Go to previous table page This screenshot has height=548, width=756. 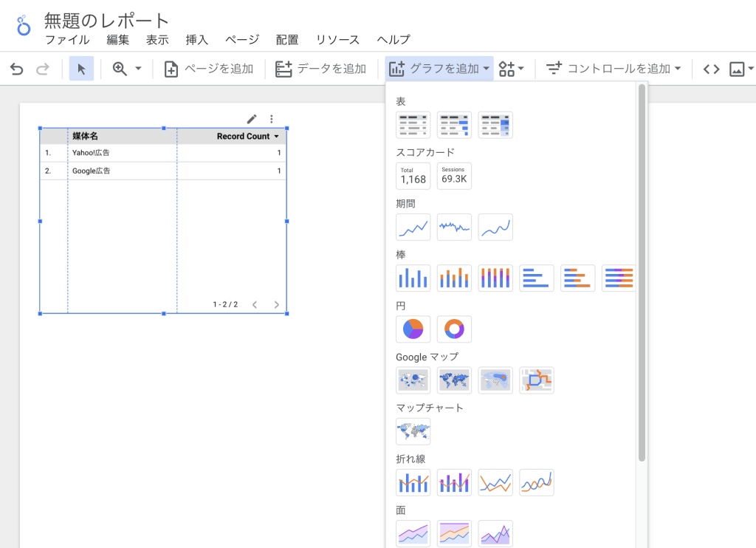[x=255, y=304]
